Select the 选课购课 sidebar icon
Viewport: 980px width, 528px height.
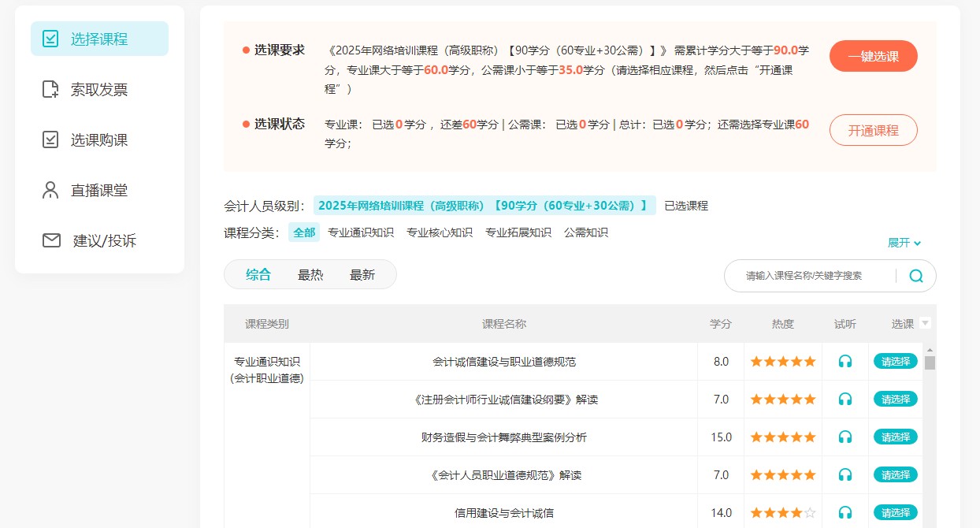(x=50, y=139)
